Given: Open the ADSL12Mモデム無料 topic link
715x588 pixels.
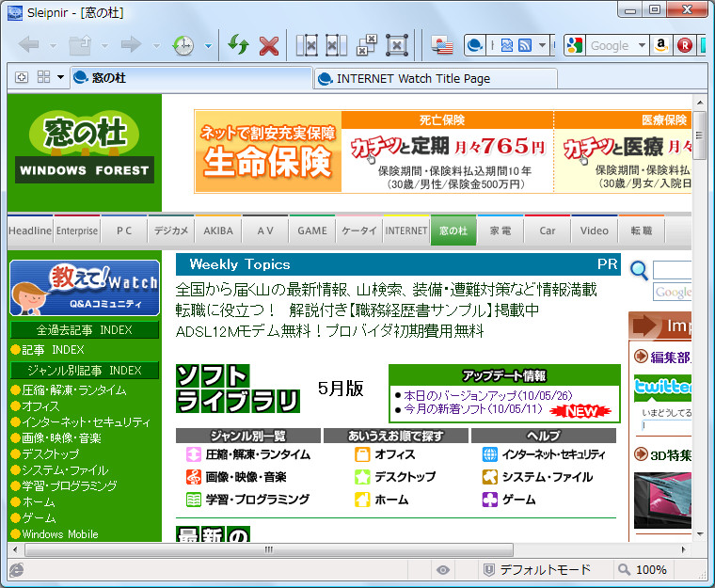Looking at the screenshot, I should [329, 331].
